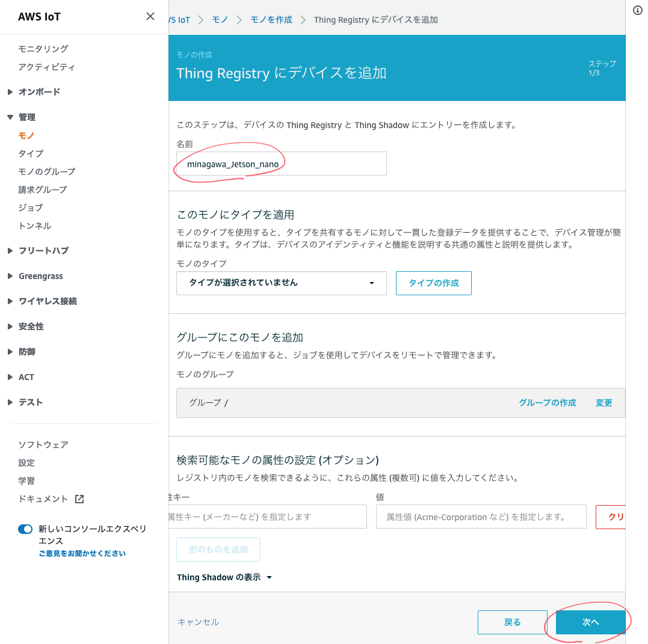Click the キャンセル link
The image size is (648, 644).
[199, 622]
